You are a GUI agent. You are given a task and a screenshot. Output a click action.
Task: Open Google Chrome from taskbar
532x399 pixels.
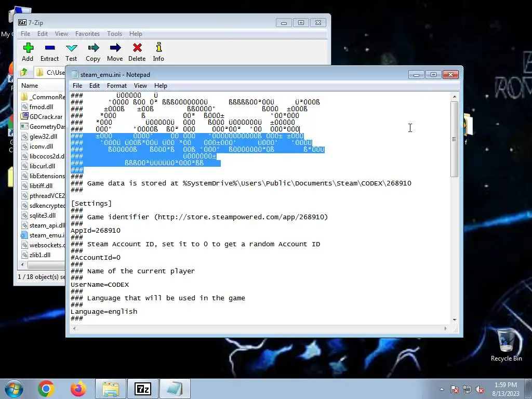[x=46, y=389]
